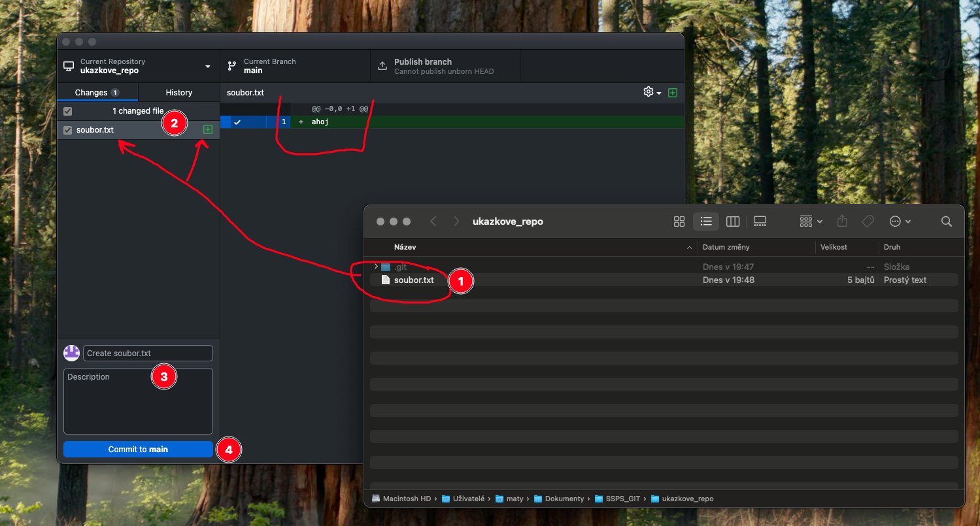Switch Finder to gallery view
This screenshot has width=980, height=526.
tap(759, 222)
